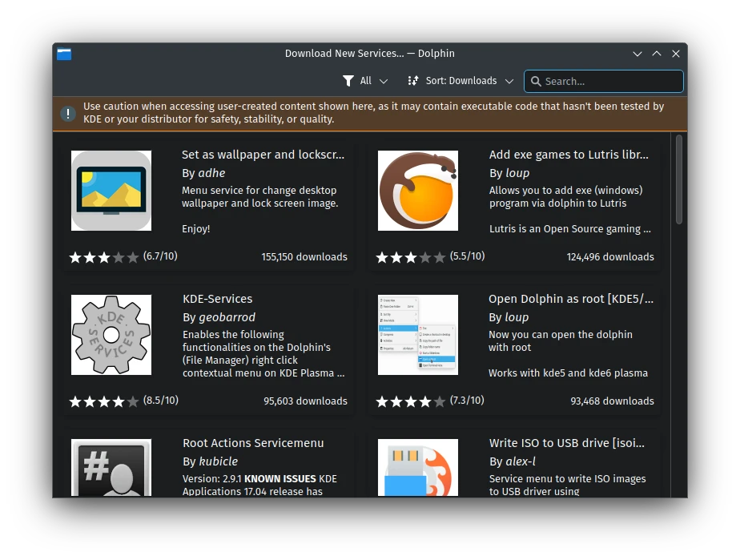Open the KDE Services gear thumbnail
The height and width of the screenshot is (560, 740).
point(111,335)
